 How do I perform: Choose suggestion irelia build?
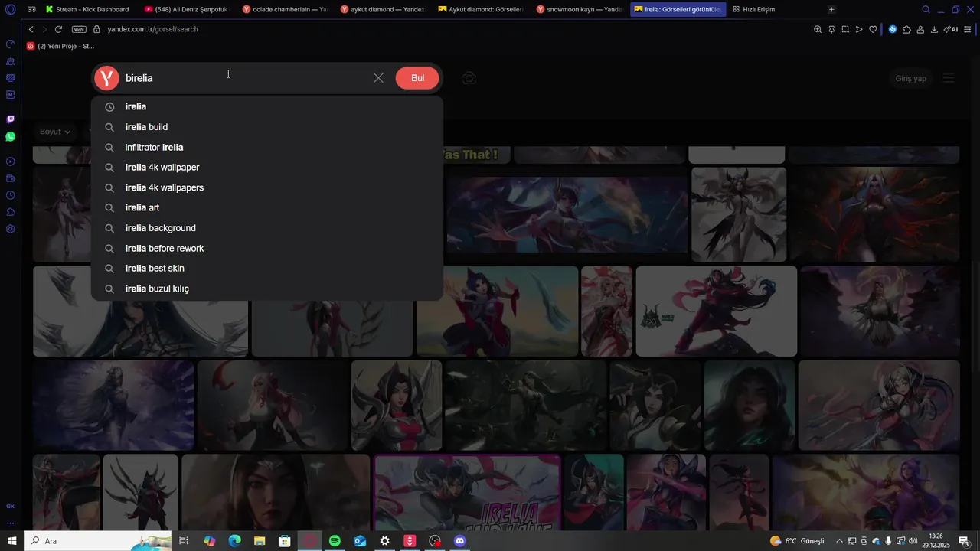[267, 127]
